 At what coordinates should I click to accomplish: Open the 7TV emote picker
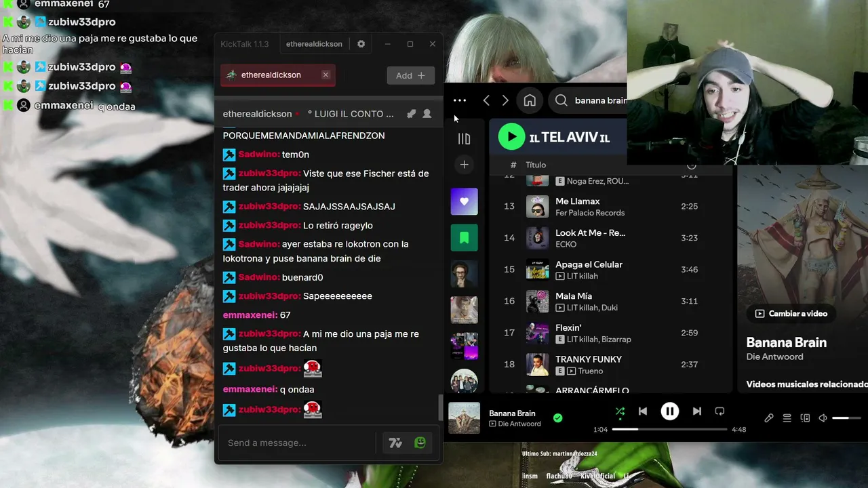395,443
